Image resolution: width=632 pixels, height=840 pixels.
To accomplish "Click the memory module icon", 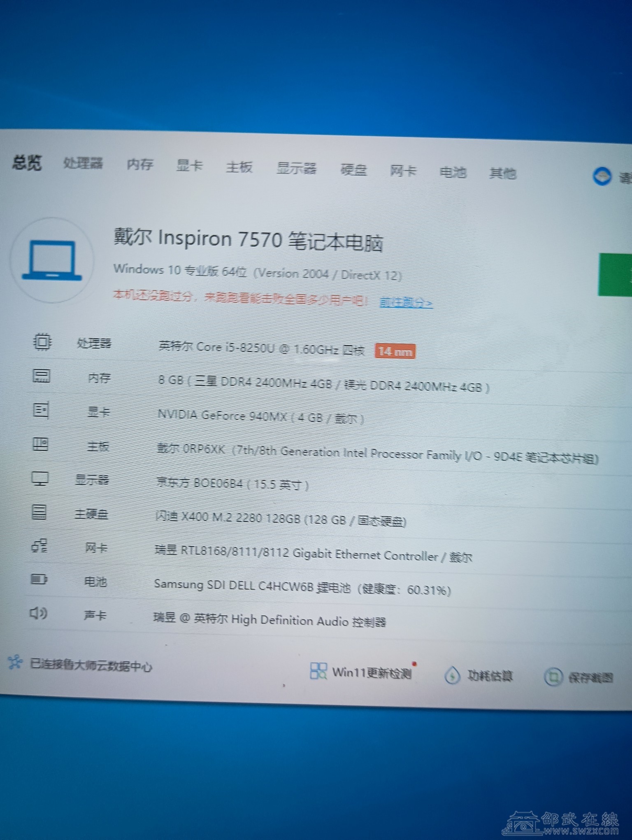I will (41, 376).
